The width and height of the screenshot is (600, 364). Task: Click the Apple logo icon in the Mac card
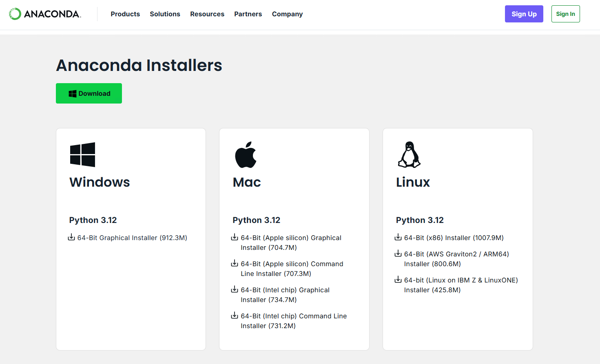pos(246,154)
